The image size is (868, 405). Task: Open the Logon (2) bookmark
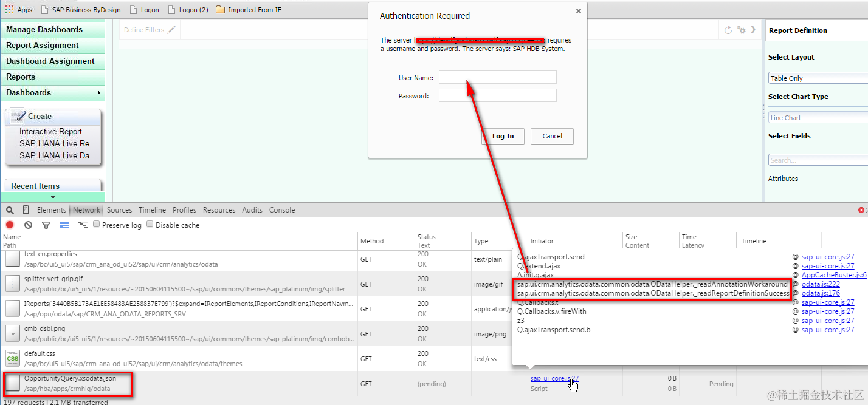pos(188,10)
